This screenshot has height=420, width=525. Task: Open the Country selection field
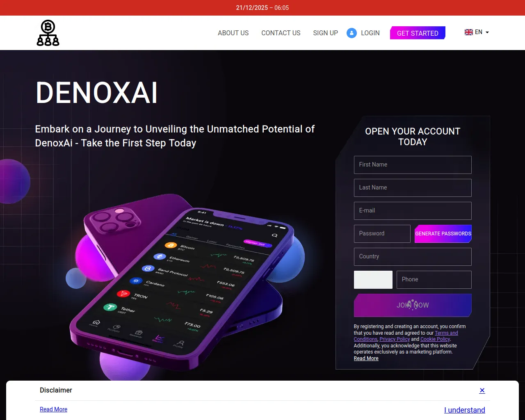click(x=413, y=257)
